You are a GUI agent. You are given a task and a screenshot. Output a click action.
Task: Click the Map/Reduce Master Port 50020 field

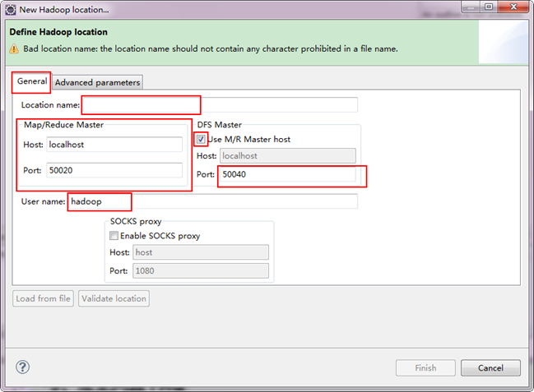(114, 170)
